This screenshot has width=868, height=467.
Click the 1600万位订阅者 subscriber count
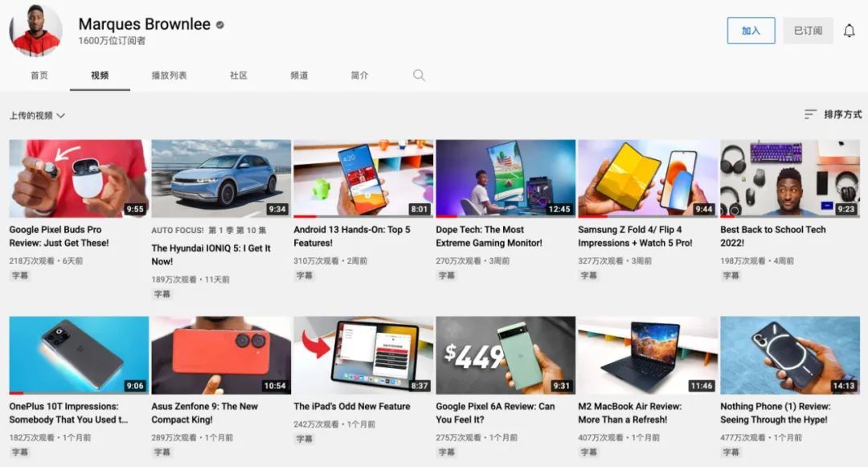click(x=112, y=41)
